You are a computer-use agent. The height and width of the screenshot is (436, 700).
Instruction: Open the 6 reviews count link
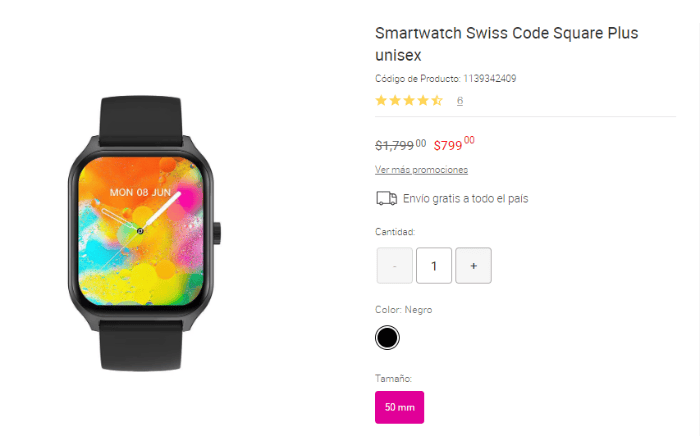(460, 101)
